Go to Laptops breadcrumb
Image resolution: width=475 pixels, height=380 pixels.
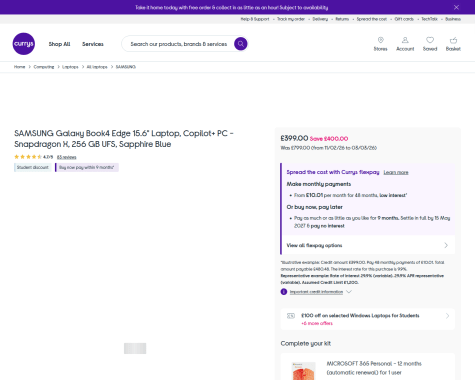tap(70, 67)
